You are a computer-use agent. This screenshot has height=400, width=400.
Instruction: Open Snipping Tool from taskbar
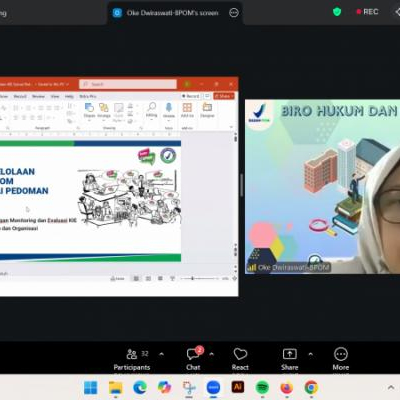189,388
